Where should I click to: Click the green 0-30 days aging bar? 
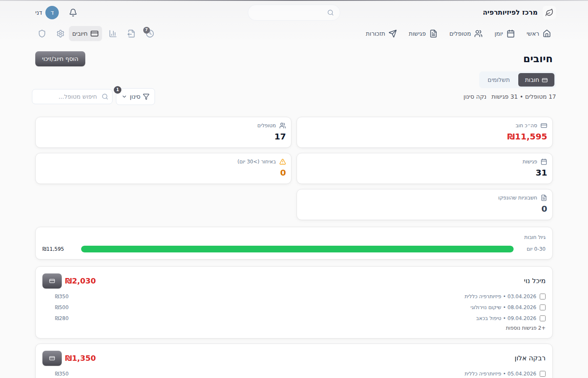coord(297,249)
